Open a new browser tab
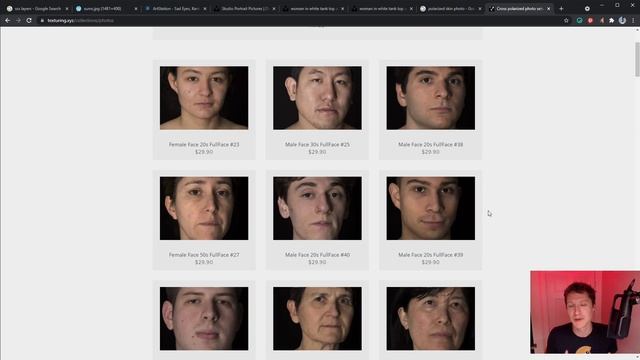This screenshot has height=360, width=640. (x=561, y=9)
